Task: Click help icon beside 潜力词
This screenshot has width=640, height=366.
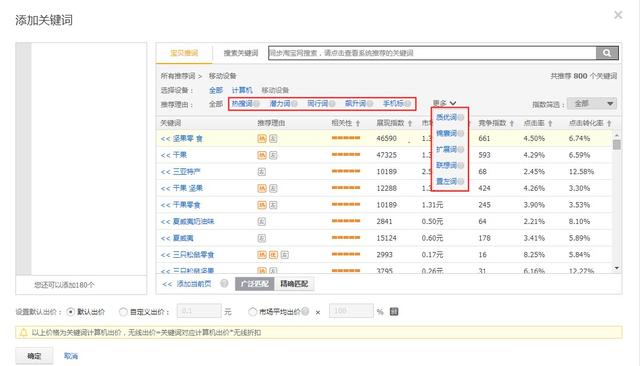Action: pyautogui.click(x=294, y=104)
